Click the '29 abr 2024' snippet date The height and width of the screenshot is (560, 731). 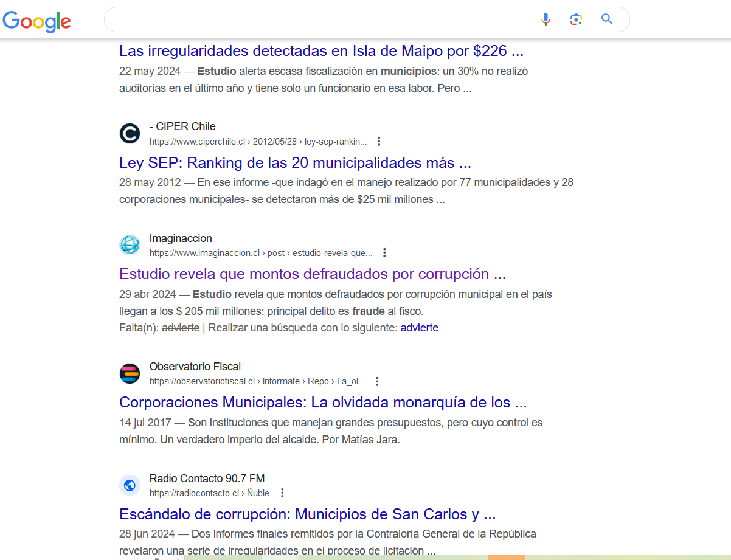tap(147, 294)
